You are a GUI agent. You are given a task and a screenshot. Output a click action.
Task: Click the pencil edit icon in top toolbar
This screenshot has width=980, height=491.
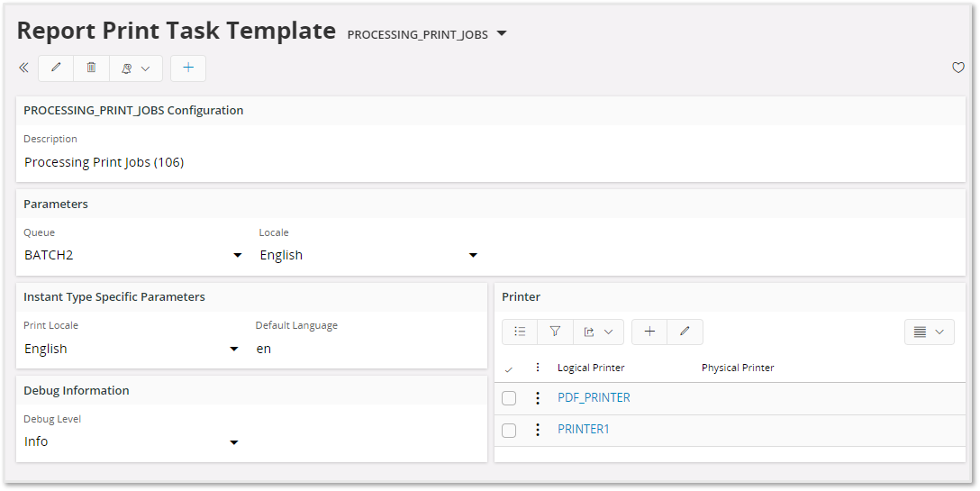point(56,68)
